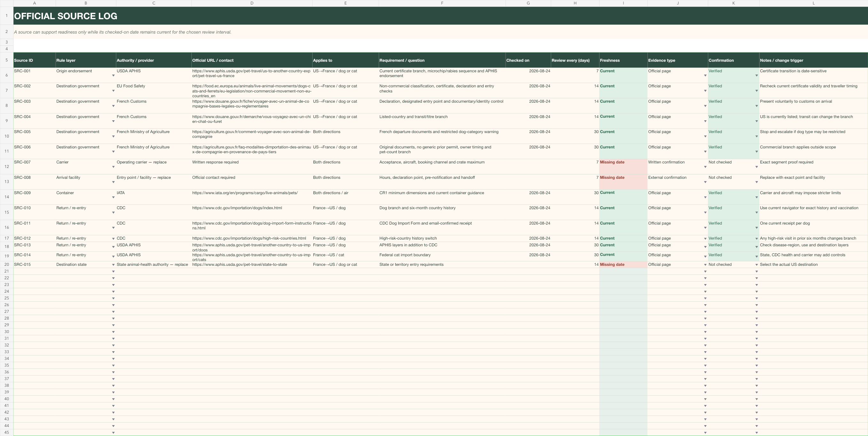Open Evidence type dropdown for SRC-012
Viewport: 868px width, 436px height.
point(705,239)
